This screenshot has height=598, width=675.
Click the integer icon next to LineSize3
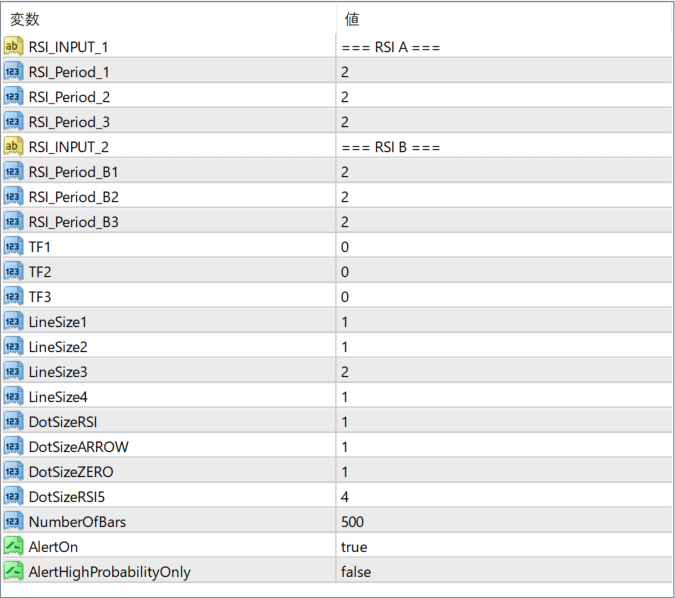(13, 372)
